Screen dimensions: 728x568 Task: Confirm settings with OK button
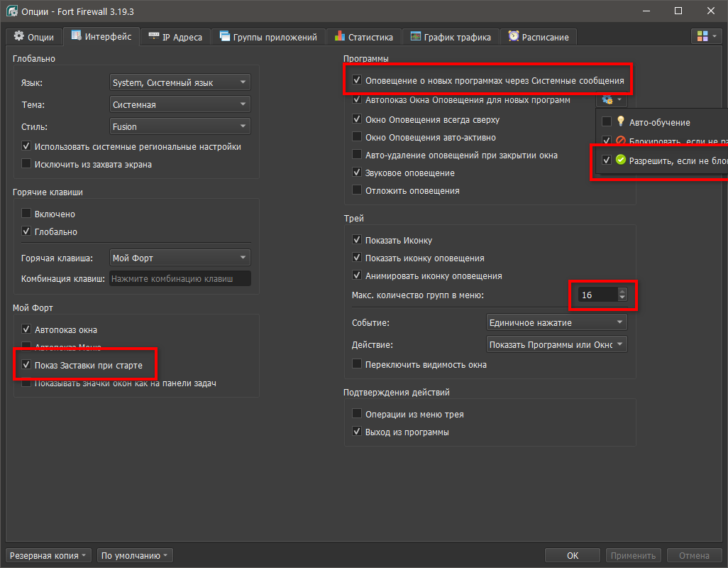point(573,555)
